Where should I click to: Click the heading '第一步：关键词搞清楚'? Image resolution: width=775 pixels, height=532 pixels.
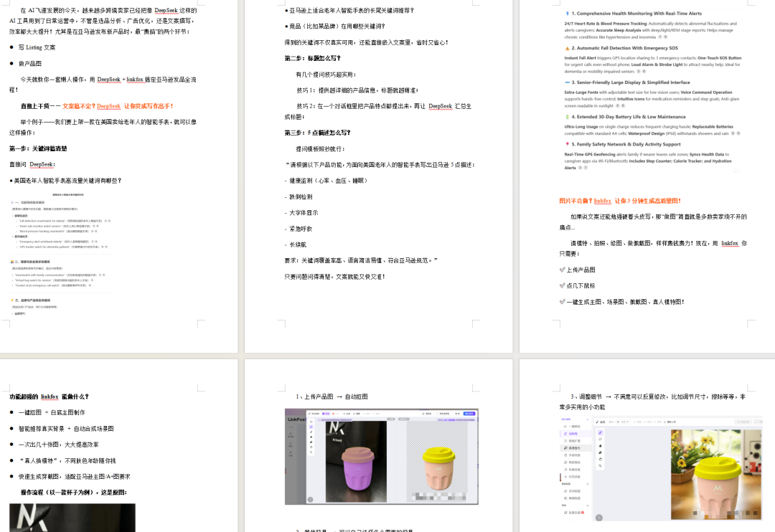pyautogui.click(x=38, y=148)
